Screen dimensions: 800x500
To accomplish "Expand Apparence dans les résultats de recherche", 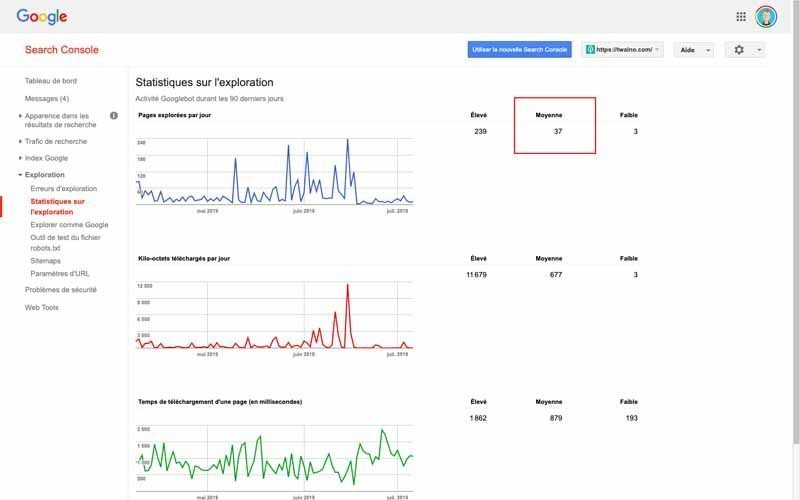I will 60,120.
